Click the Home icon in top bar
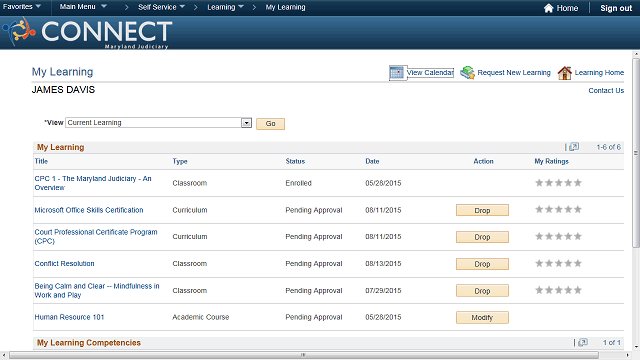The image size is (640, 360). coord(548,8)
